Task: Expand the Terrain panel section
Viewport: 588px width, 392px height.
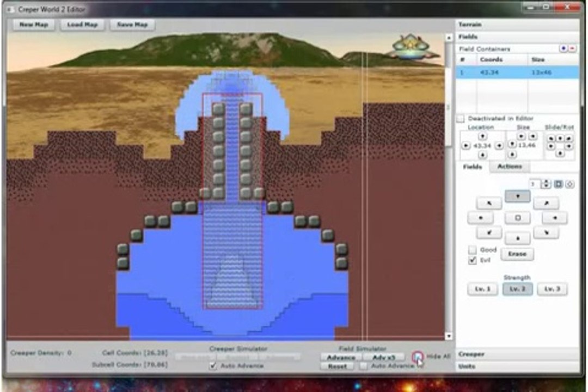Action: point(517,24)
